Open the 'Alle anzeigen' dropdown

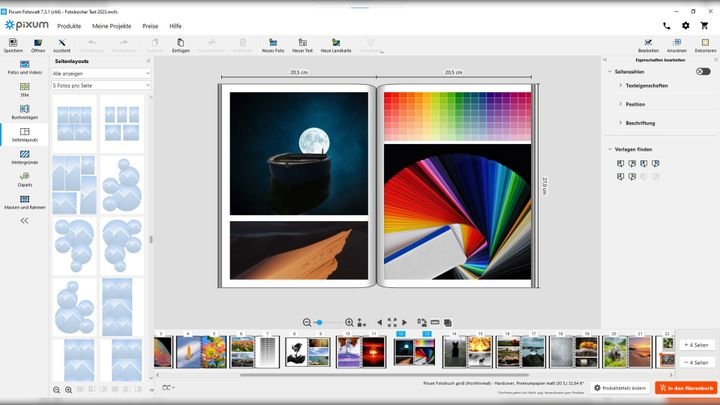pos(99,73)
